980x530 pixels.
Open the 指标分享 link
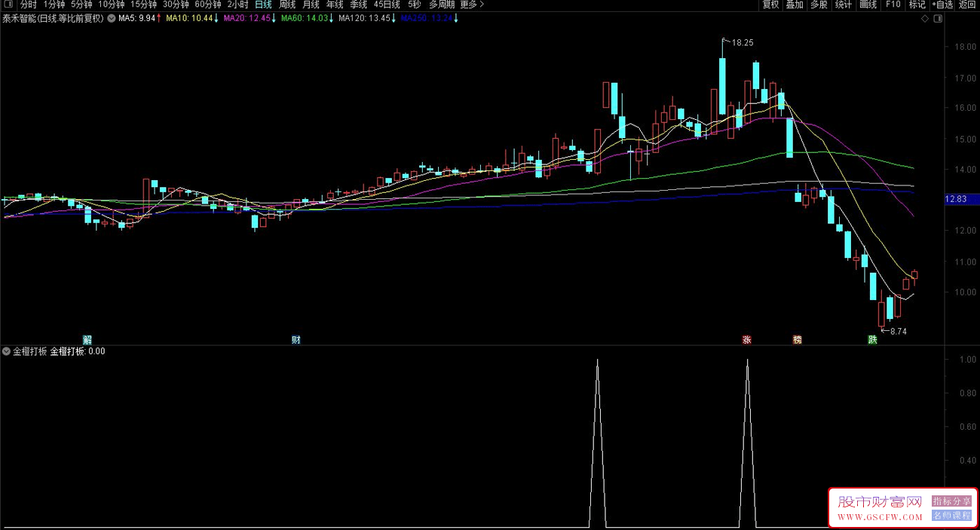(952, 501)
